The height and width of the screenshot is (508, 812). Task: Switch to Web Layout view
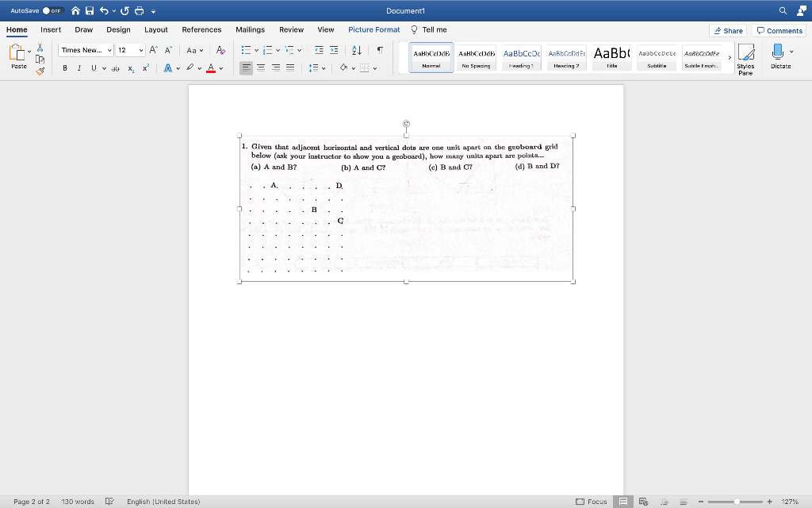(643, 502)
